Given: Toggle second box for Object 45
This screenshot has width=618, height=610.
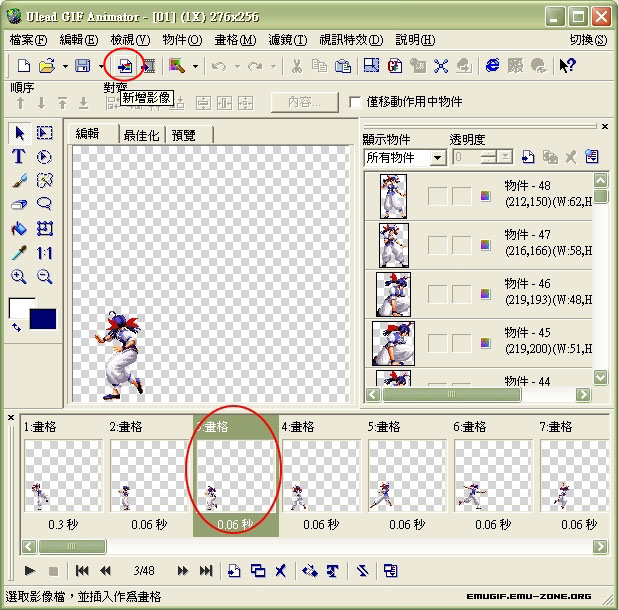Looking at the screenshot, I should click(x=461, y=343).
